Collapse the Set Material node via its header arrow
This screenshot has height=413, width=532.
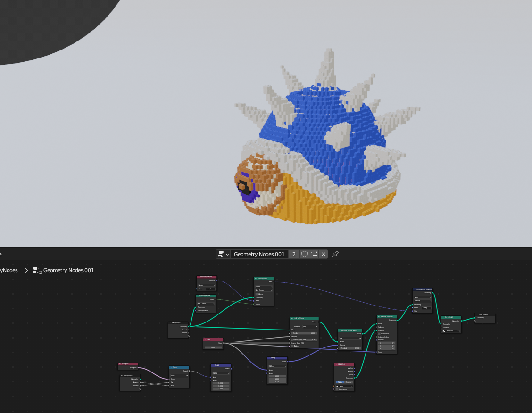pos(443,317)
